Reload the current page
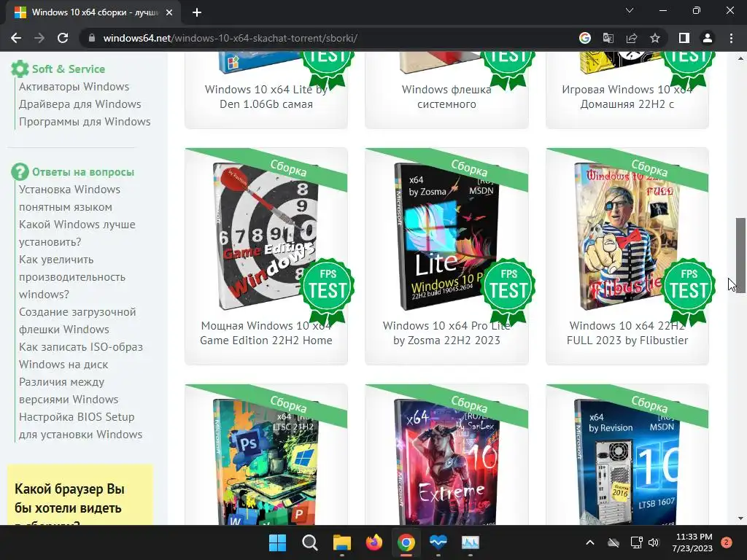This screenshot has height=560, width=747. pyautogui.click(x=63, y=38)
